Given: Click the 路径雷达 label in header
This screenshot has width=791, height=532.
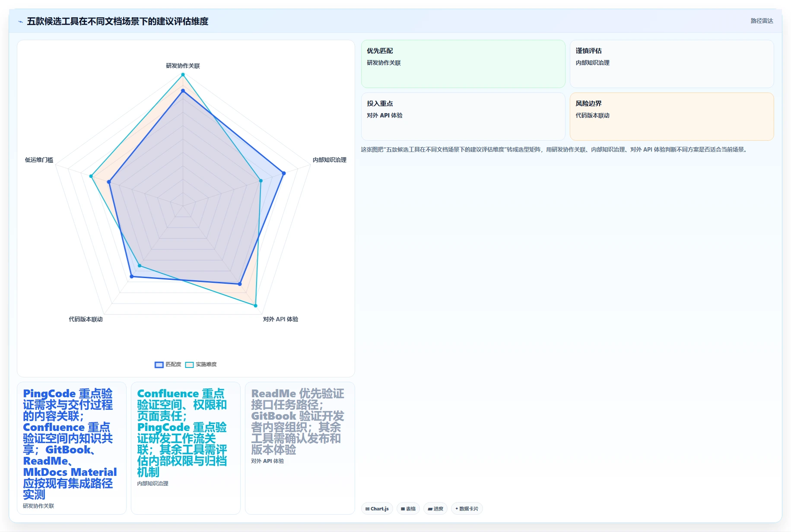Looking at the screenshot, I should point(762,21).
